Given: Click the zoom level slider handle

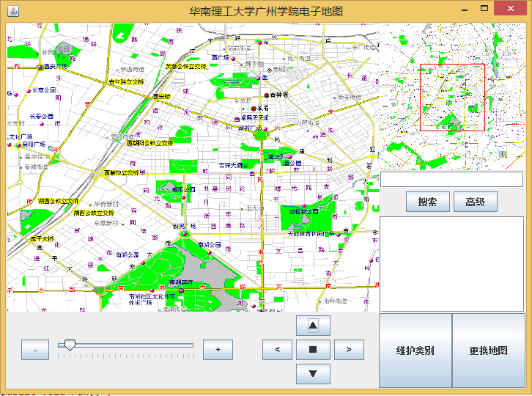Looking at the screenshot, I should coord(70,345).
